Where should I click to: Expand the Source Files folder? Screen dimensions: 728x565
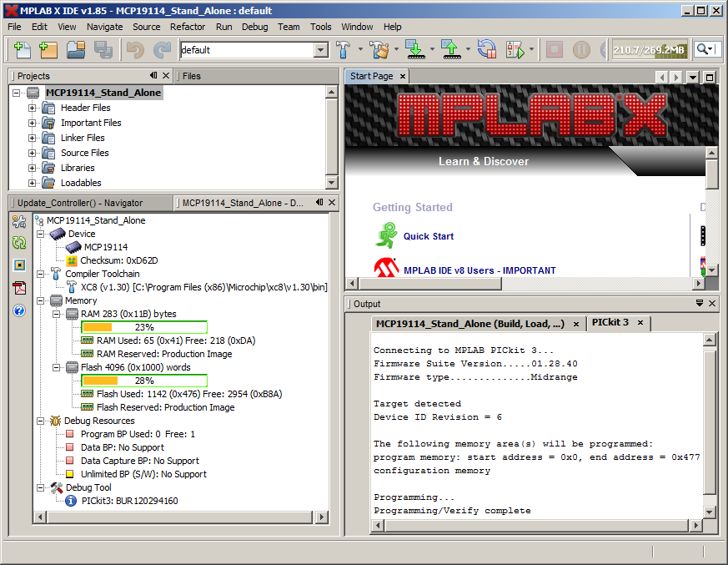33,153
